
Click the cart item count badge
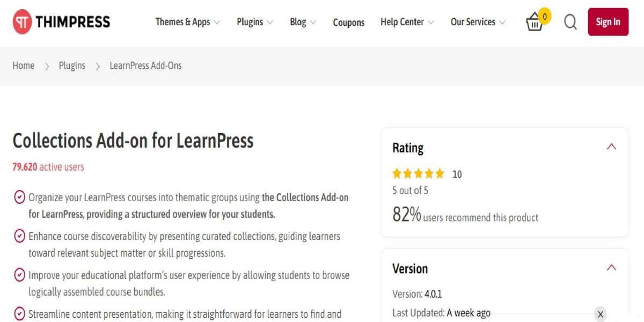click(x=544, y=16)
